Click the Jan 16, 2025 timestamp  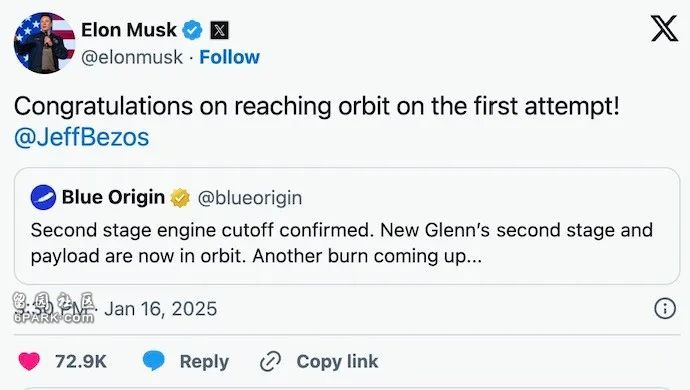161,309
